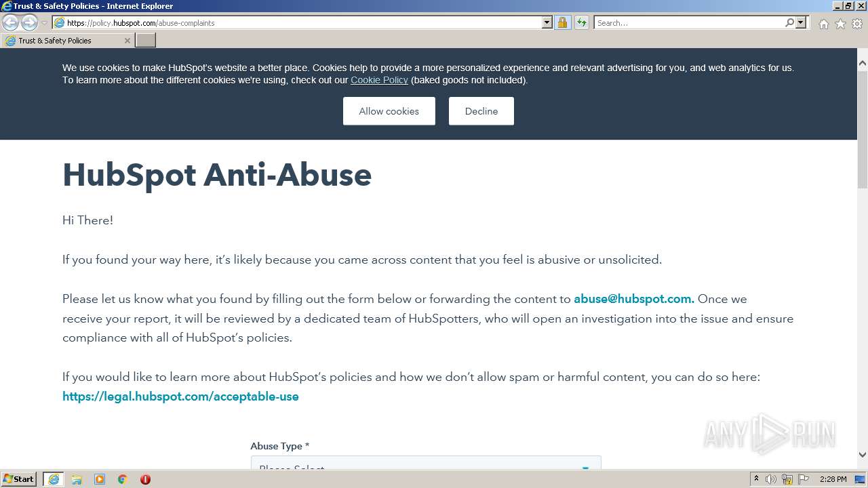Image resolution: width=868 pixels, height=488 pixels.
Task: Click the Decline cookies button
Action: (481, 111)
